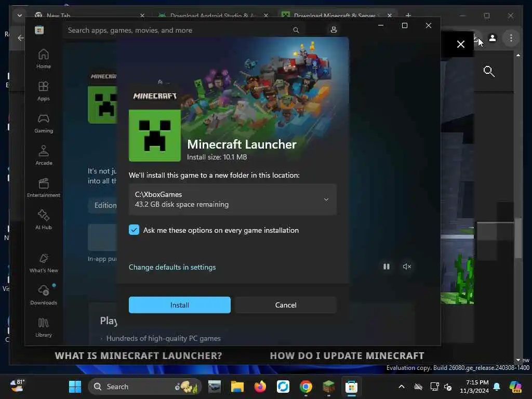532x399 pixels.
Task: Click the search magnifier in Store search box
Action: tap(296, 30)
